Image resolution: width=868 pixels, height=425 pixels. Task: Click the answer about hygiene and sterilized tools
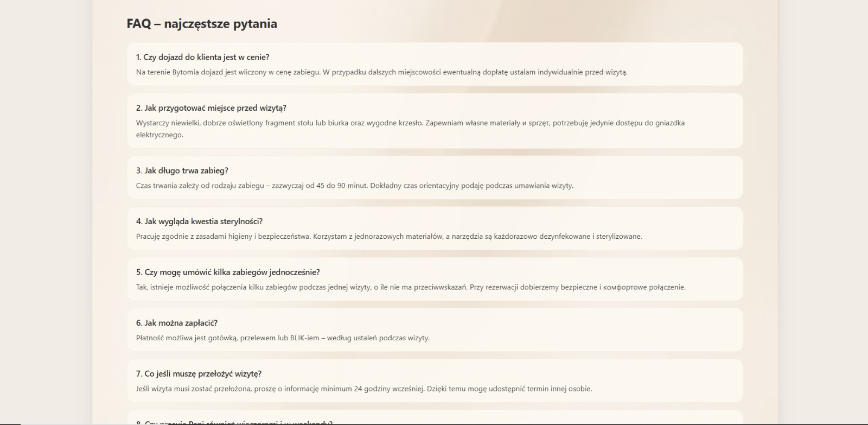coord(388,237)
